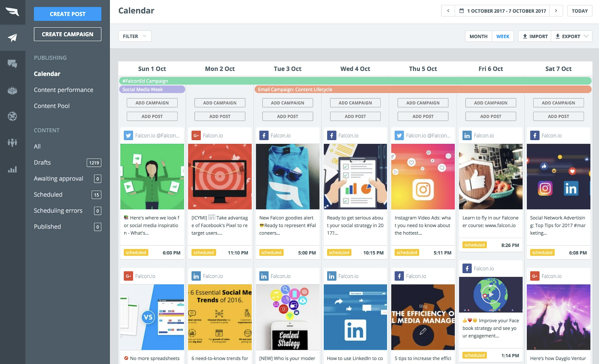Open the Listen sidebar icon
The width and height of the screenshot is (599, 364).
12,91
